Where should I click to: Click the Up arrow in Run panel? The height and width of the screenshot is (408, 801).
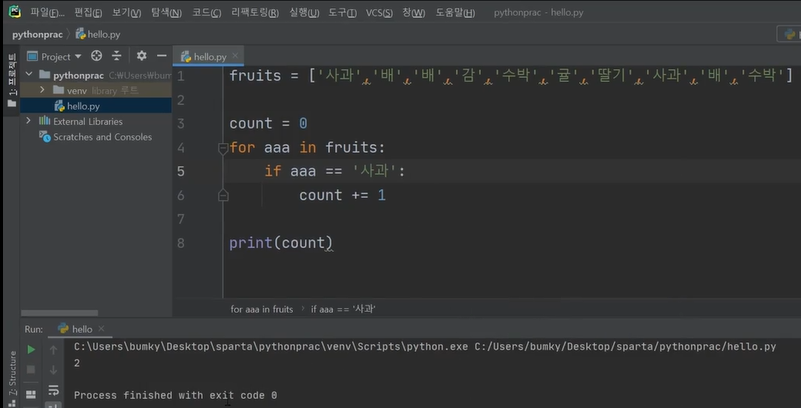(x=53, y=350)
